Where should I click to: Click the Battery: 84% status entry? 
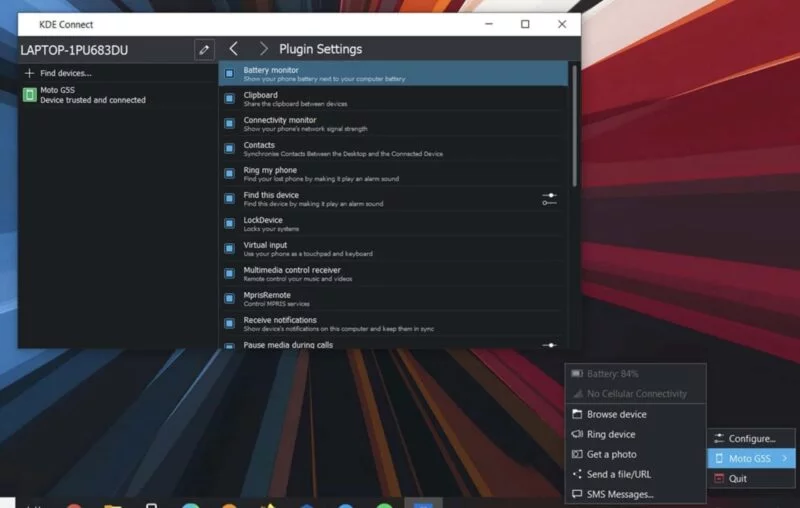click(635, 374)
